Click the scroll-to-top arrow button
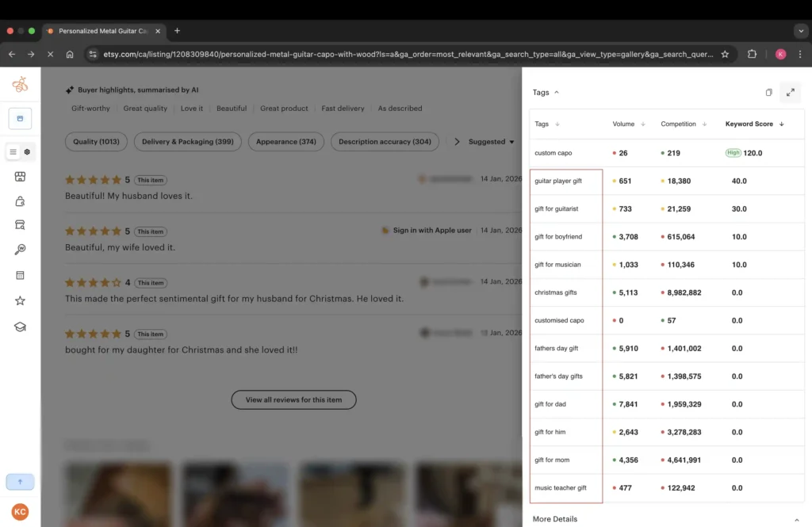The width and height of the screenshot is (812, 527). (x=20, y=481)
